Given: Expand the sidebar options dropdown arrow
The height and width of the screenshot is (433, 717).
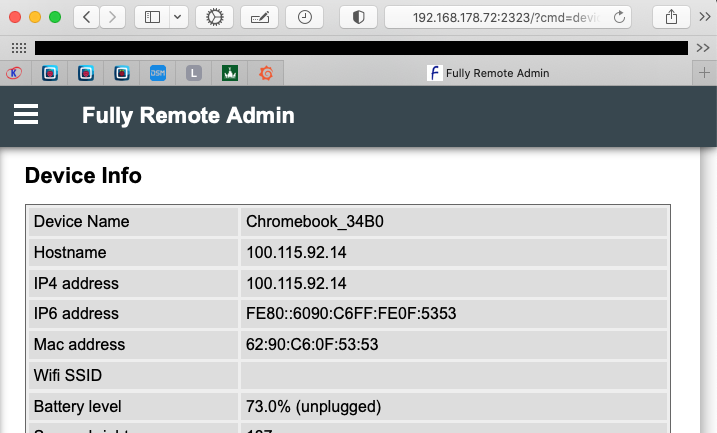Looking at the screenshot, I should click(x=178, y=17).
